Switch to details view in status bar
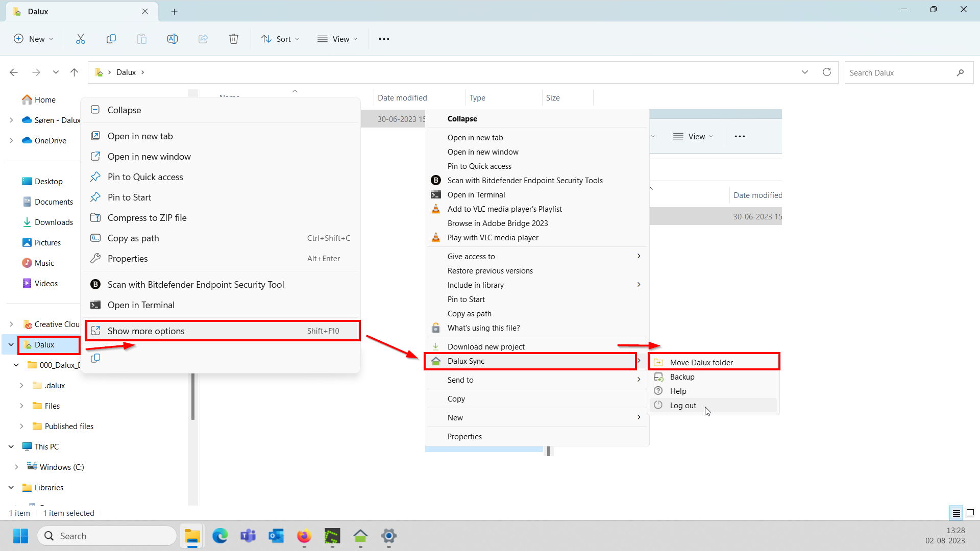 click(x=956, y=513)
